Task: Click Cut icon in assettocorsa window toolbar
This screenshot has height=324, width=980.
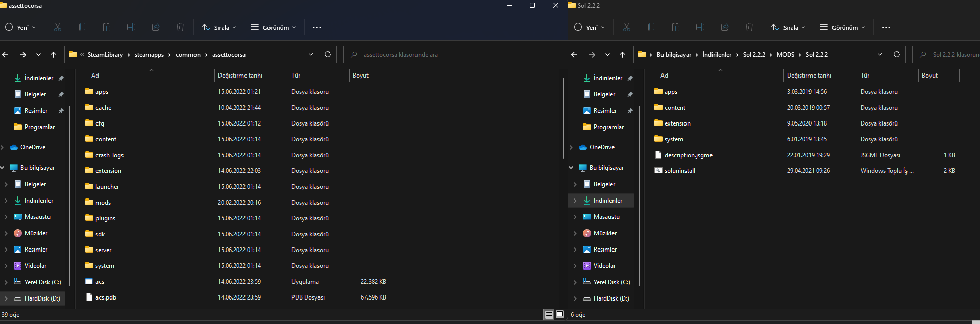Action: [x=58, y=27]
